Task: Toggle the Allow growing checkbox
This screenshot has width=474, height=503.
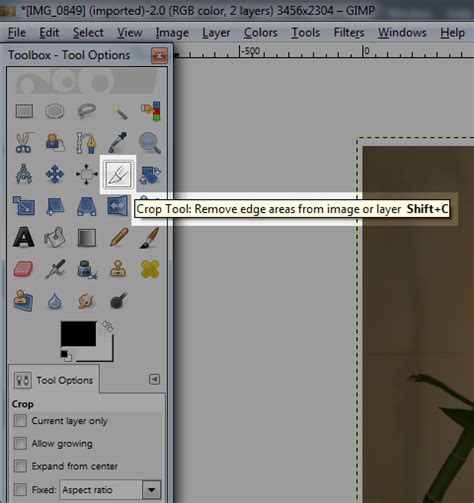Action: pyautogui.click(x=20, y=443)
